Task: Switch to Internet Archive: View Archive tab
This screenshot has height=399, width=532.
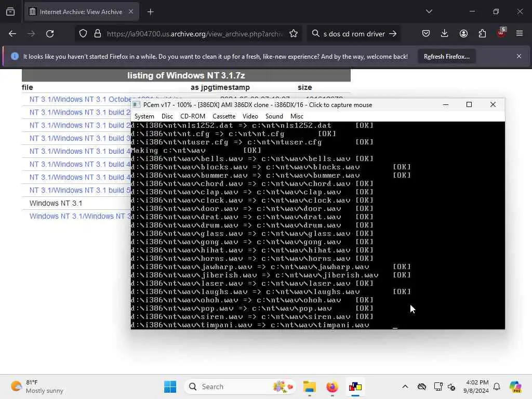Action: (x=81, y=12)
